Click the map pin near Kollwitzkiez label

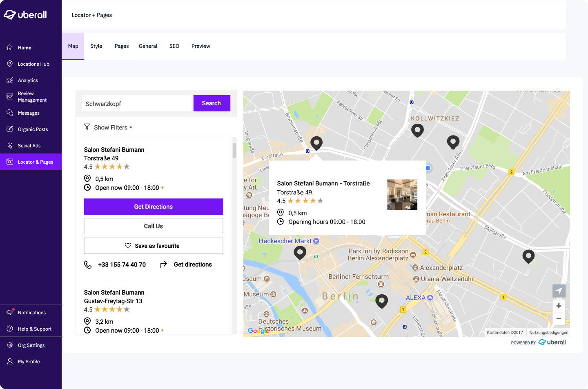[417, 130]
